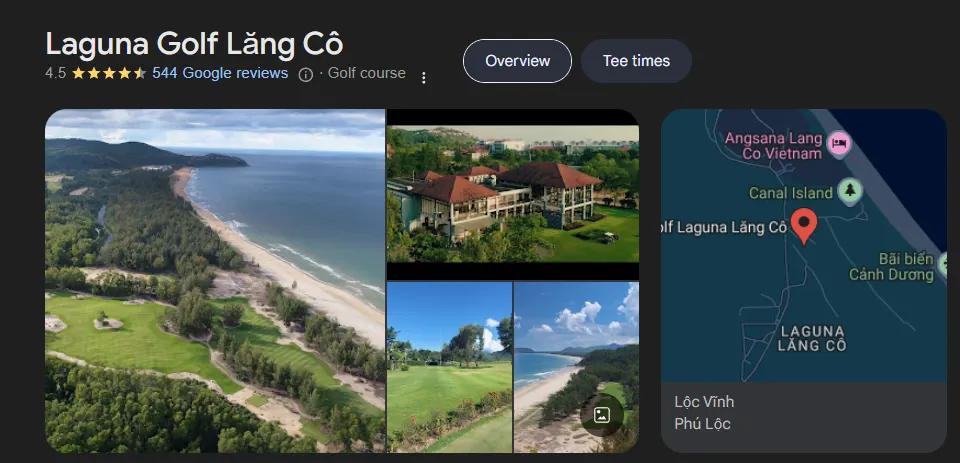Viewport: 960px width, 463px height.
Task: Click the green Bãi biển Cảnh Dương marker
Action: point(945,265)
